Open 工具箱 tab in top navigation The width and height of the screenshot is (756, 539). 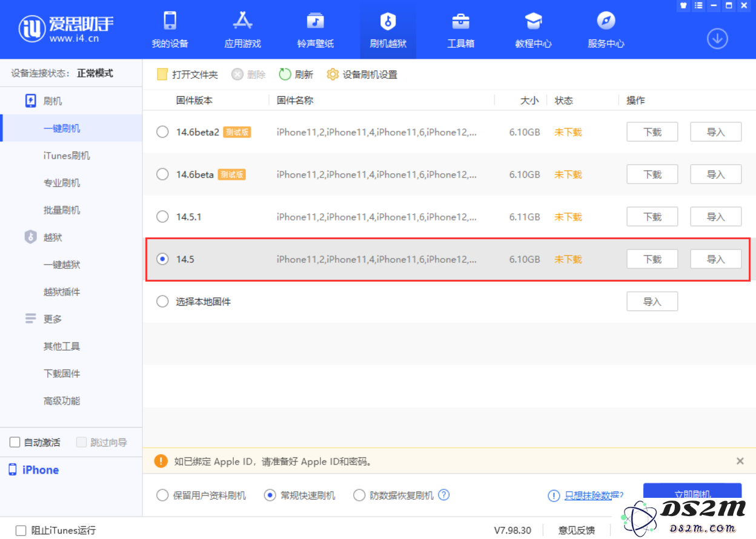click(x=460, y=30)
